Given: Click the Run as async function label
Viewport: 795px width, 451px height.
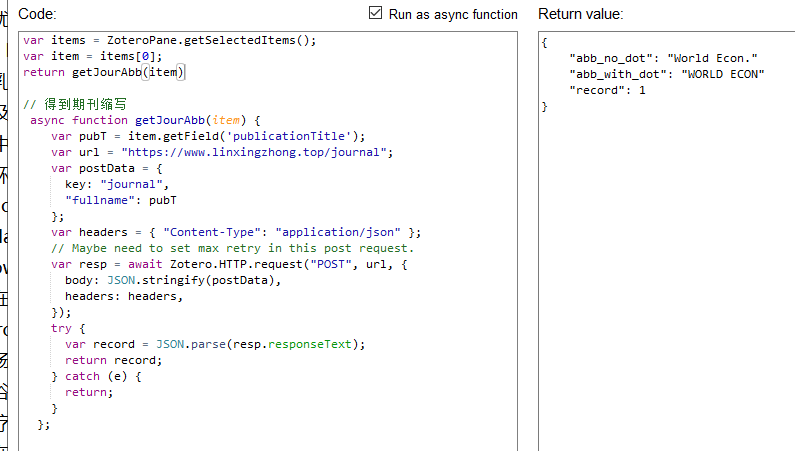Looking at the screenshot, I should [453, 14].
